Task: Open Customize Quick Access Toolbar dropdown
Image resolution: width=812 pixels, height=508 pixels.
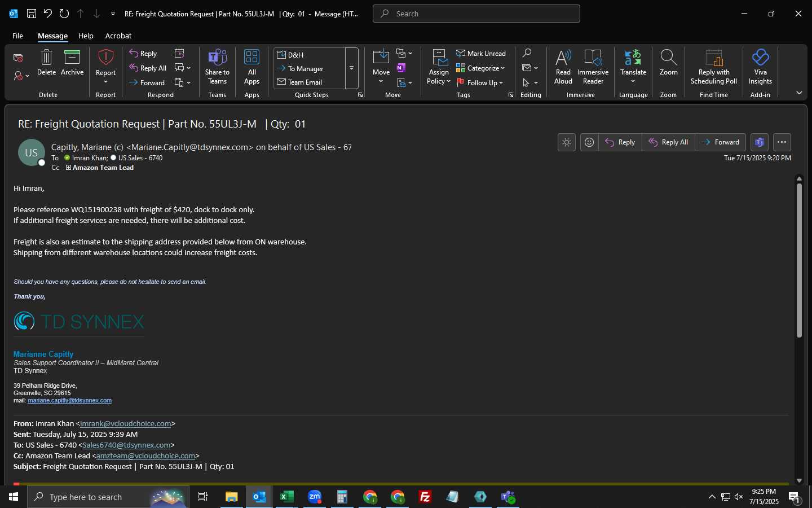Action: (113, 14)
